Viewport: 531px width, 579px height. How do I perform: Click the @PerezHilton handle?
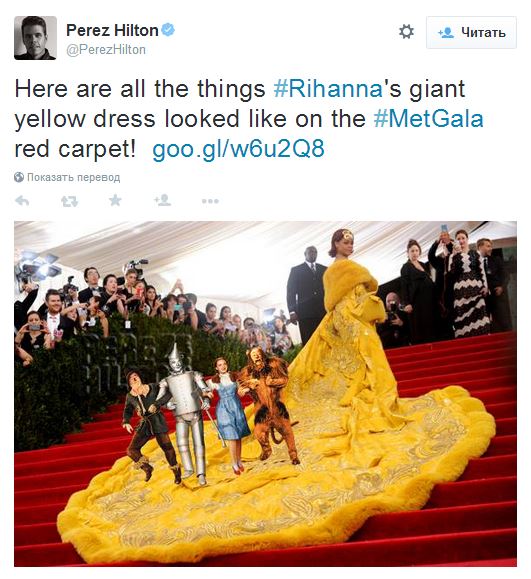click(106, 50)
